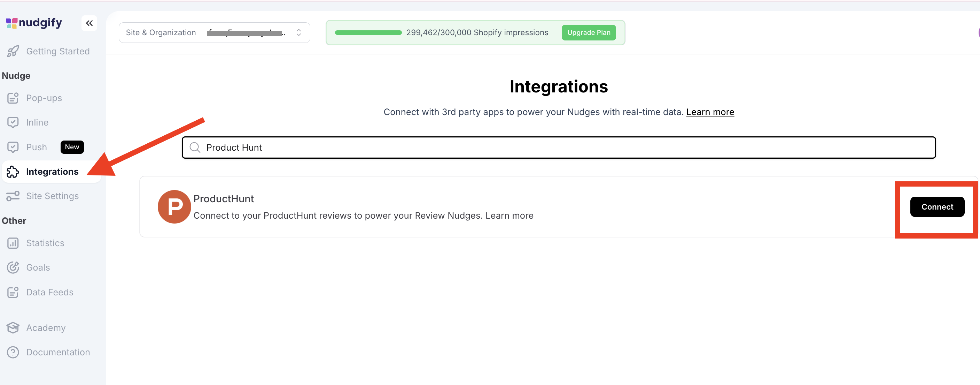Click the Upgrade Plan button

(x=589, y=33)
